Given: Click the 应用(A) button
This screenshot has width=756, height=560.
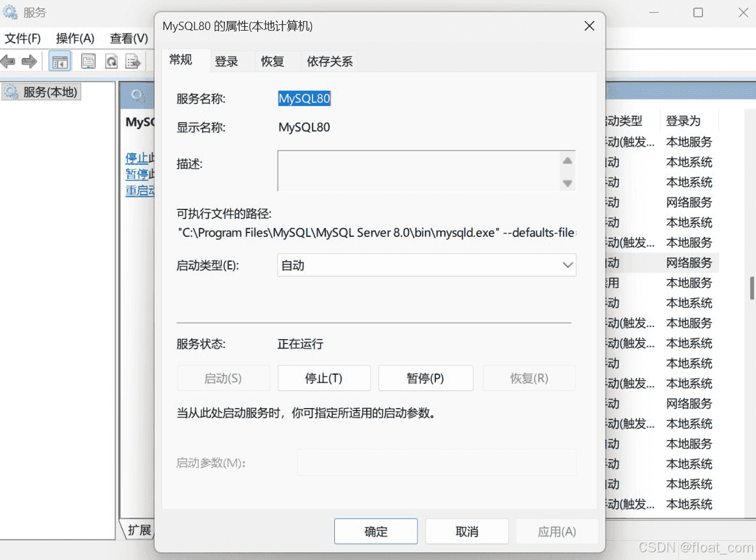Looking at the screenshot, I should click(x=557, y=531).
